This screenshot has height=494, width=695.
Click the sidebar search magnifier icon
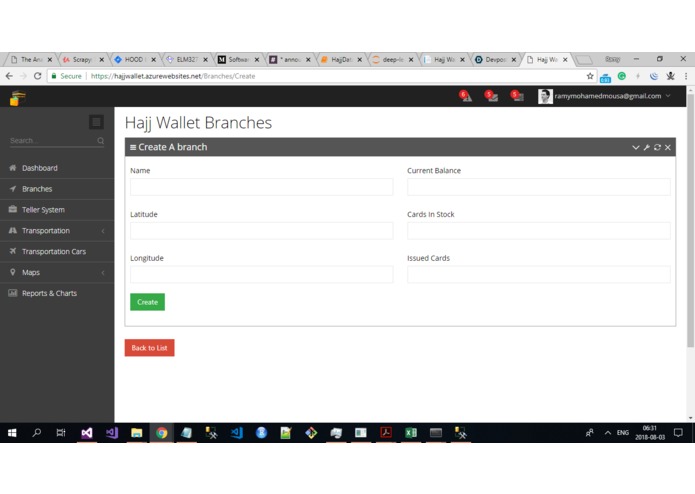[101, 141]
